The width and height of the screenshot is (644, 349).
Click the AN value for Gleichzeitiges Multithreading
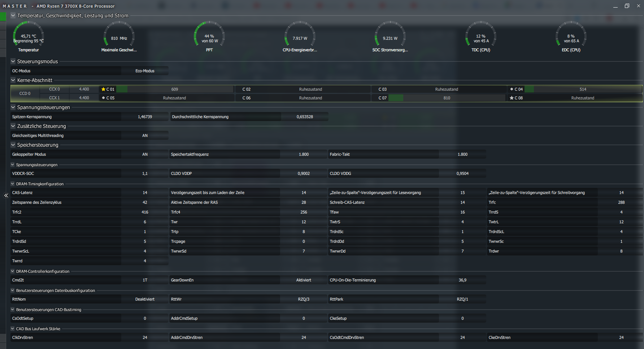(145, 135)
